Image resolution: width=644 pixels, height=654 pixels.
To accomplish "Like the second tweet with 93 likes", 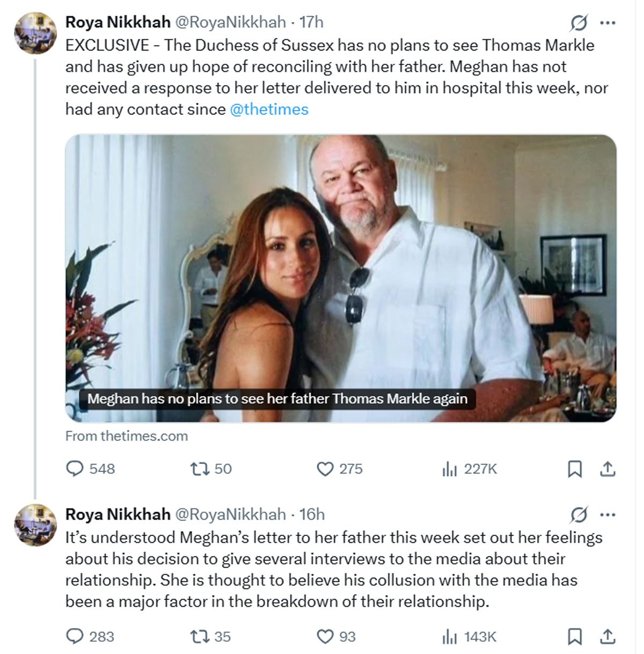I will point(325,636).
